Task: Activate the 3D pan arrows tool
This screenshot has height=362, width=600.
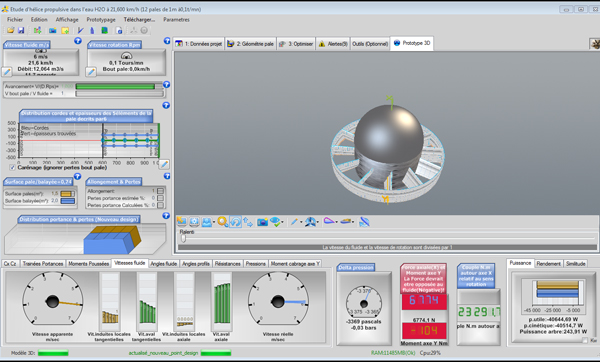Action: pos(248,222)
